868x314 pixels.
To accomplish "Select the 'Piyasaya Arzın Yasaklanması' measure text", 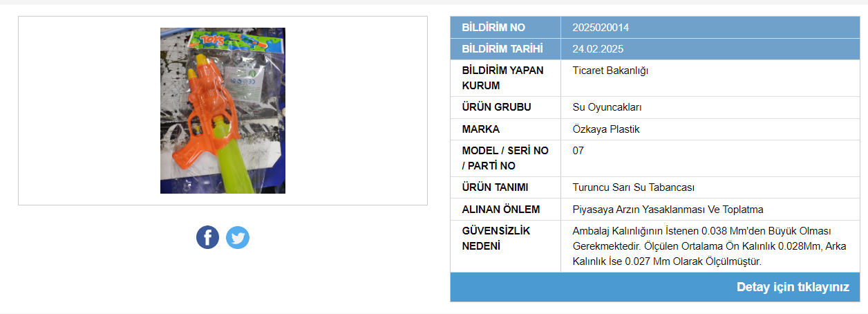I will pos(639,210).
